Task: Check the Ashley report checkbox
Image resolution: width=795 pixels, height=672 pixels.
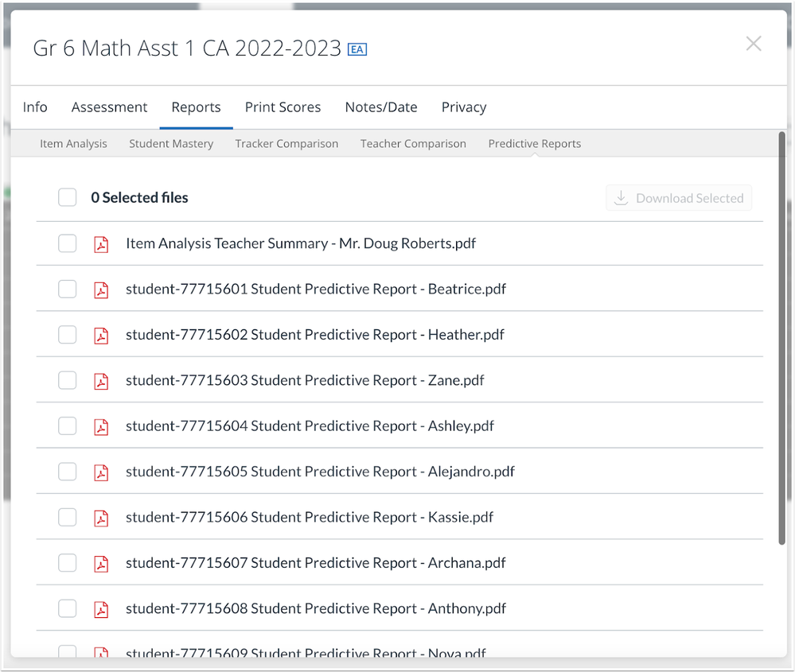Action: (x=68, y=425)
